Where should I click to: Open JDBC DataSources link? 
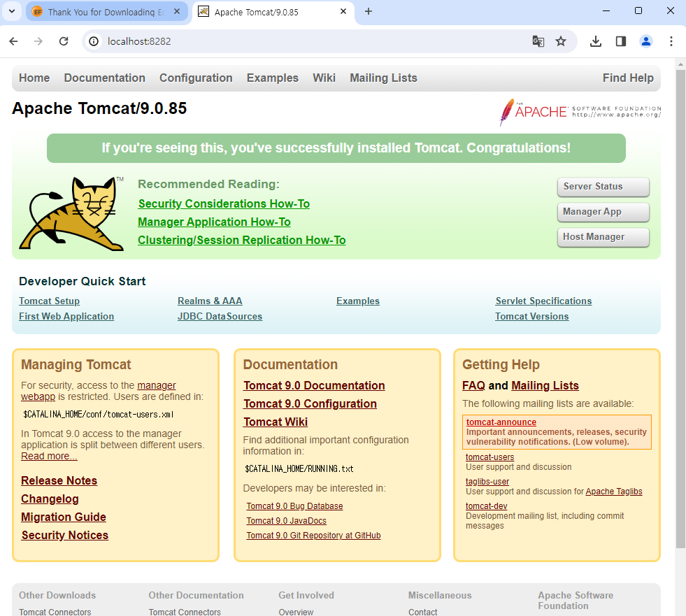(220, 316)
